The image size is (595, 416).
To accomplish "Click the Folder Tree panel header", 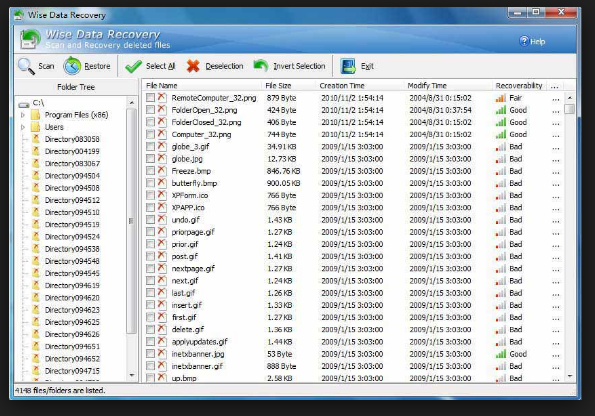I will coord(76,87).
